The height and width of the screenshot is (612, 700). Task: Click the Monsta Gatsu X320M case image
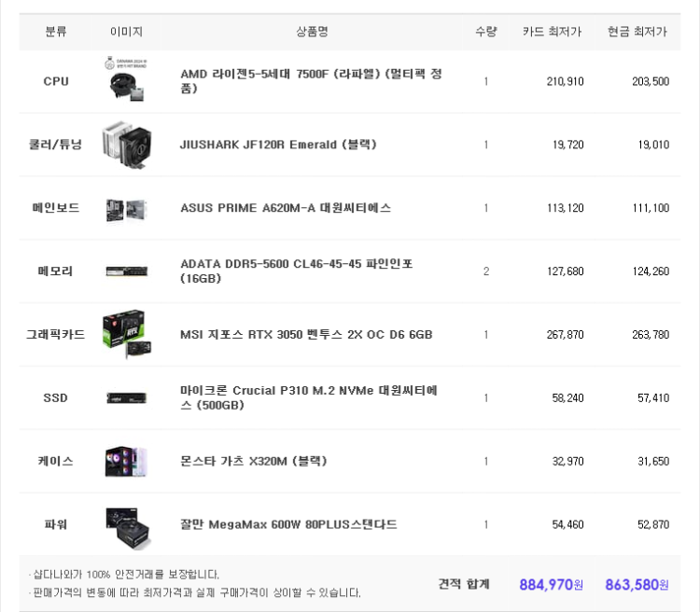pos(126,461)
